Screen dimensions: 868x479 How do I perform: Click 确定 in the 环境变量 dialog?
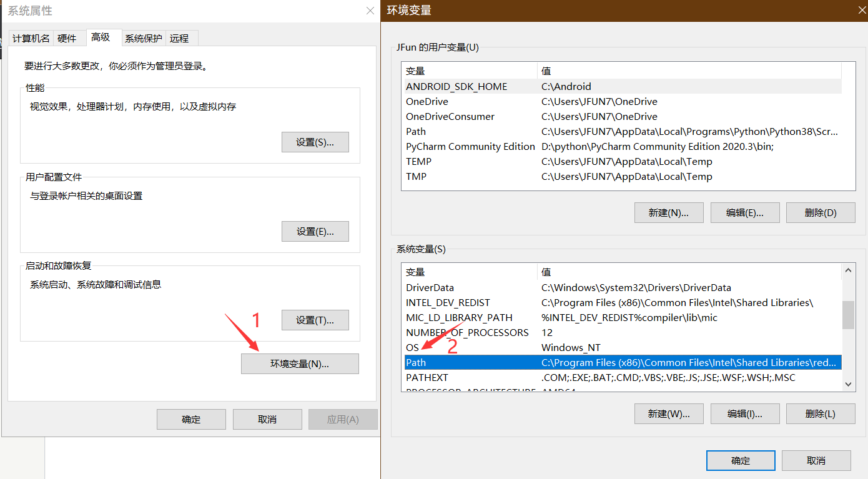pyautogui.click(x=741, y=460)
